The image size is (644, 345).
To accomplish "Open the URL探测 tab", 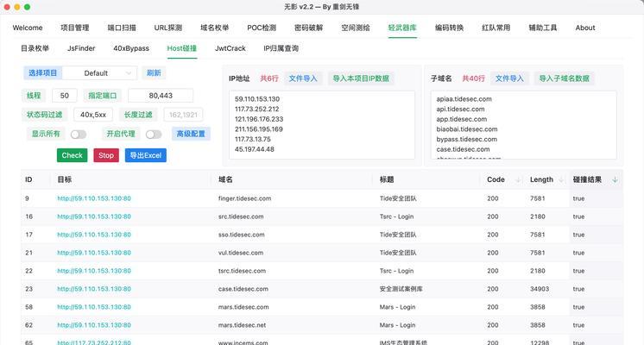I will pyautogui.click(x=168, y=28).
